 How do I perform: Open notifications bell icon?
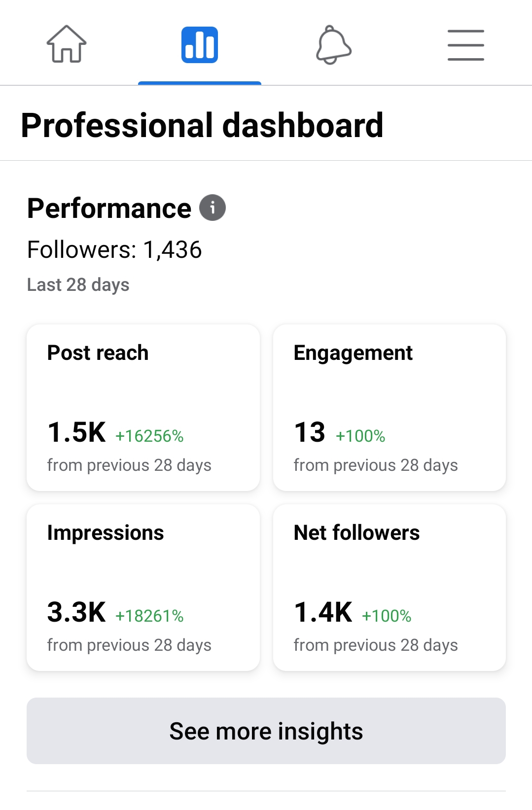point(333,45)
